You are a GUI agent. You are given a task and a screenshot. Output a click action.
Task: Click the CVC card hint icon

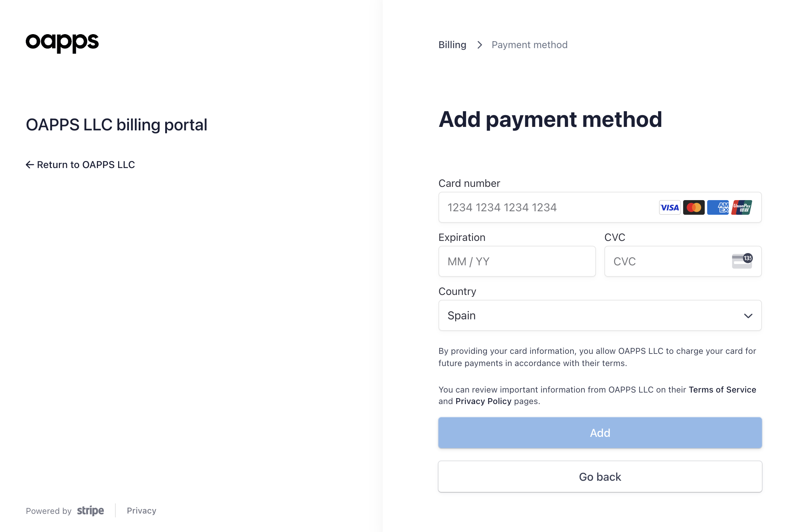(x=742, y=261)
